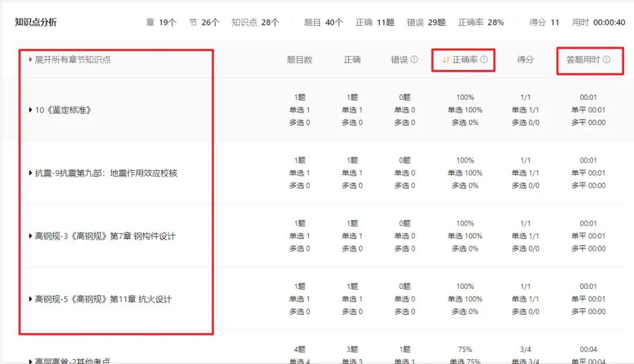Click 75% accuracy in 高层高耸-2 row
Viewport: 634px width, 364px height.
(465, 349)
